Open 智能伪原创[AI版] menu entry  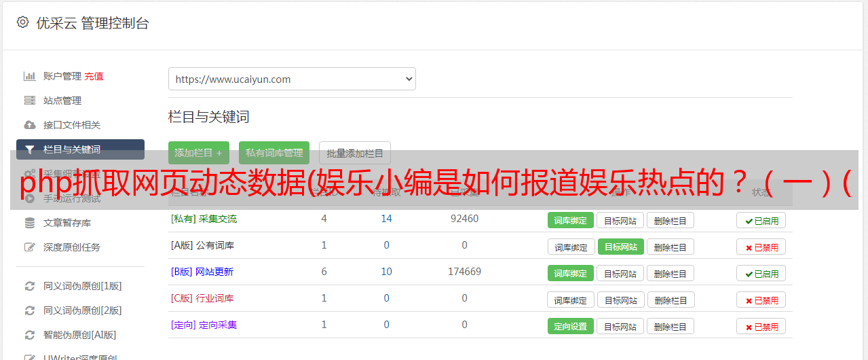coord(80,335)
